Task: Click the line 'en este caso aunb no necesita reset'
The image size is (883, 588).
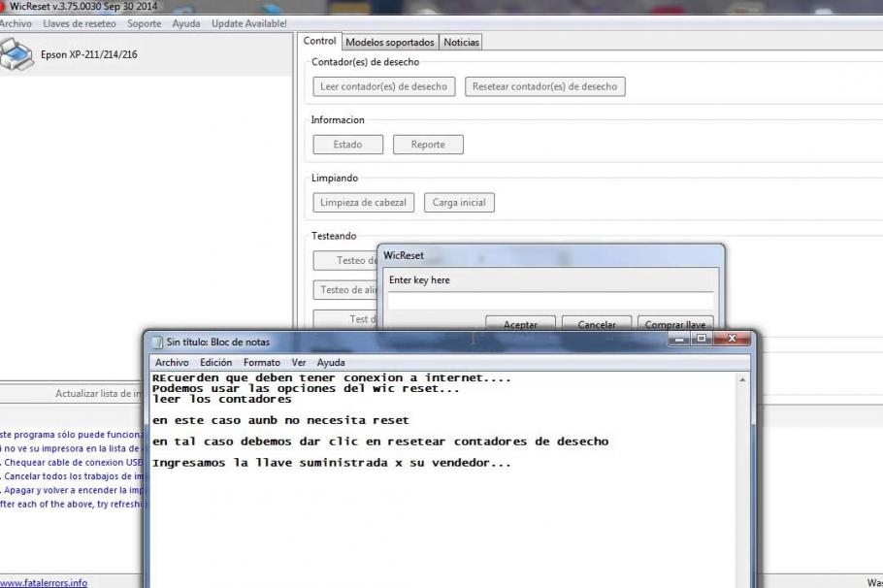Action: coord(280,421)
